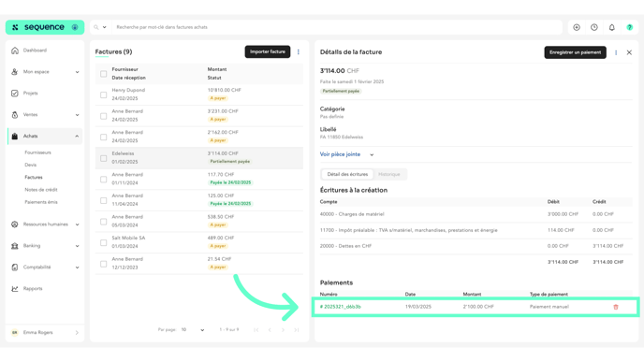Click the sequence logo
This screenshot has height=362, width=644.
[39, 27]
